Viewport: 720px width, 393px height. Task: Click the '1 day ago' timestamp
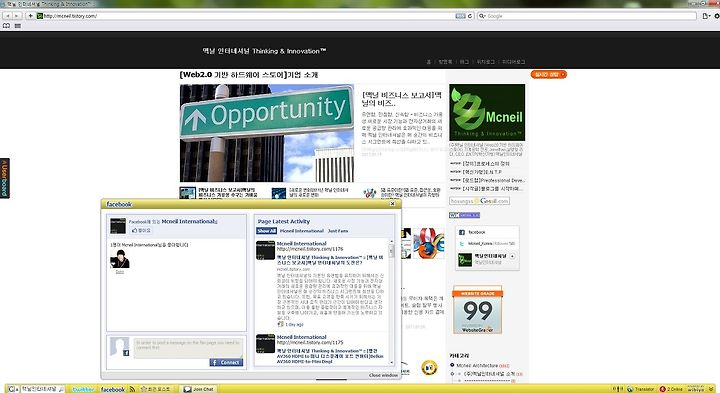pos(294,325)
